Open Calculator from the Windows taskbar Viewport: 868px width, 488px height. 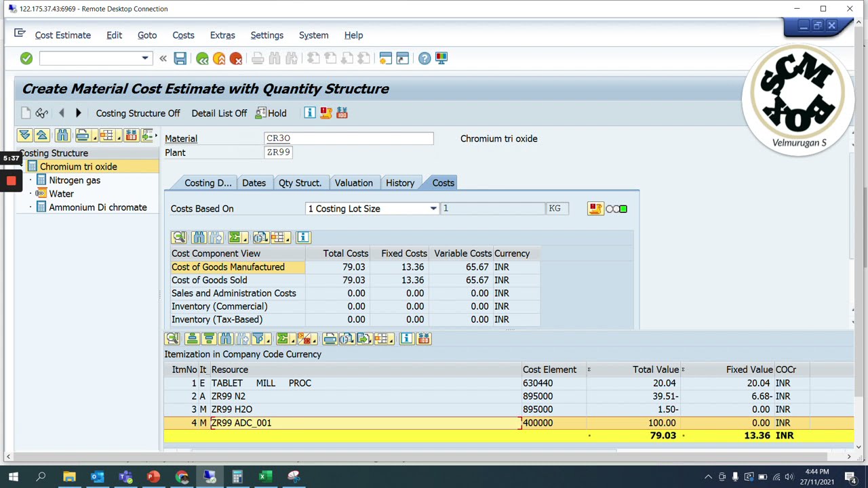click(x=237, y=477)
